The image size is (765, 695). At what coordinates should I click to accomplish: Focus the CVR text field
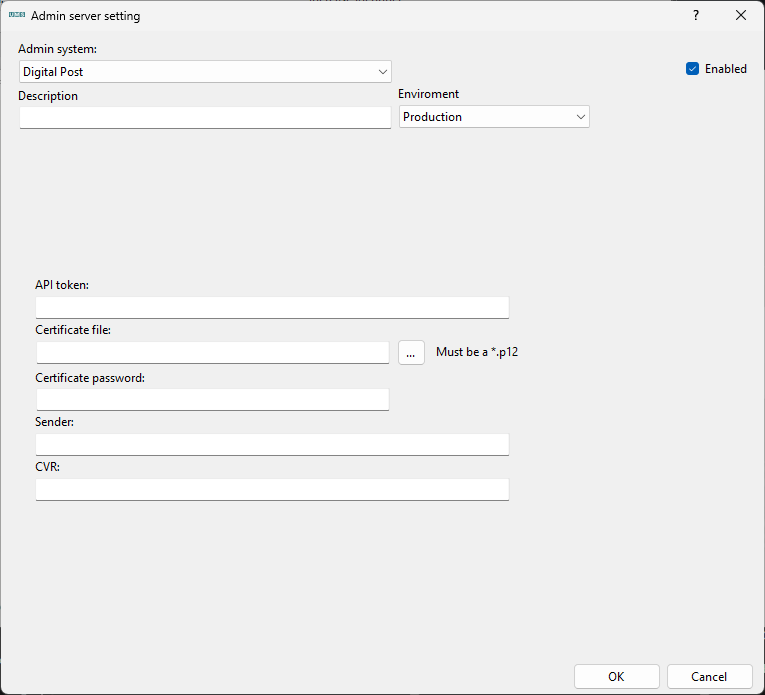[x=272, y=490]
